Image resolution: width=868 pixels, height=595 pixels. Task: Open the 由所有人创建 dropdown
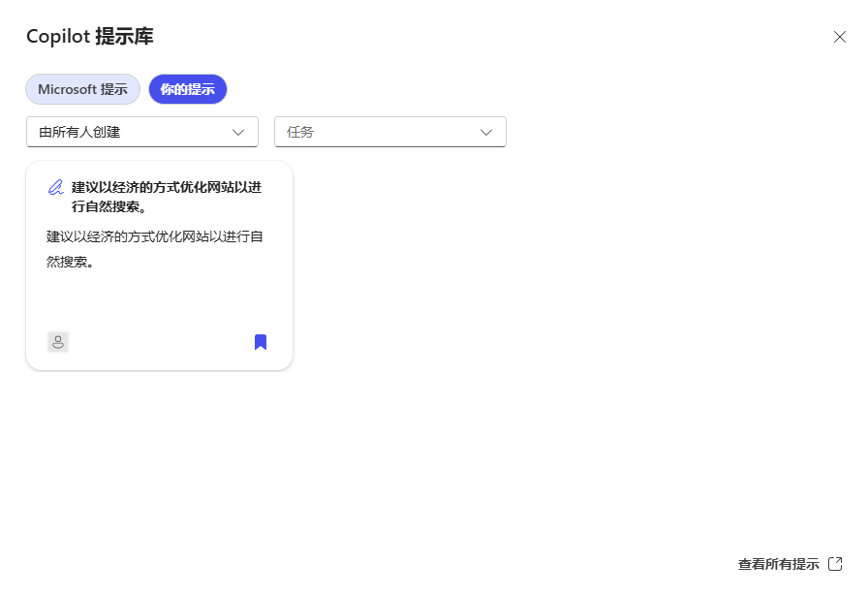(142, 132)
